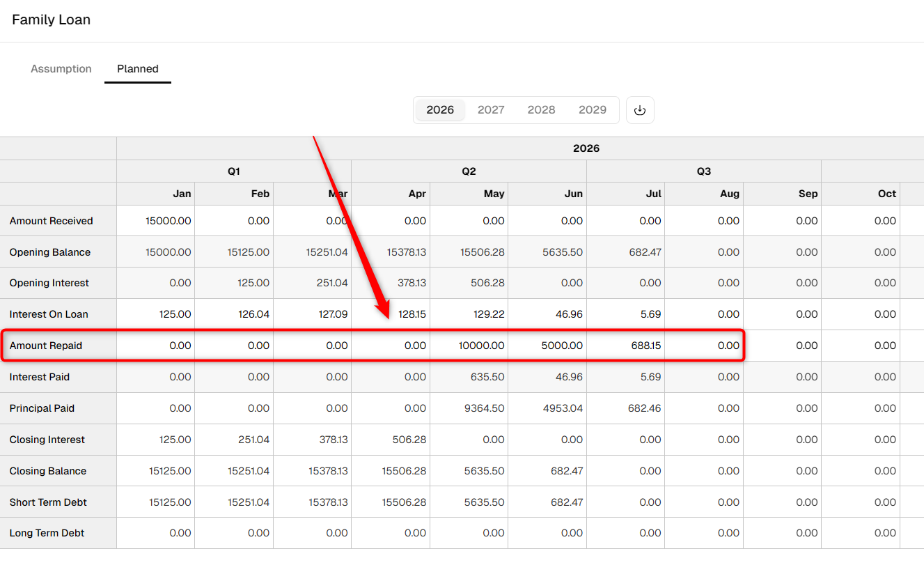Image resolution: width=924 pixels, height=565 pixels.
Task: Click the Family Loan heading
Action: tap(52, 20)
